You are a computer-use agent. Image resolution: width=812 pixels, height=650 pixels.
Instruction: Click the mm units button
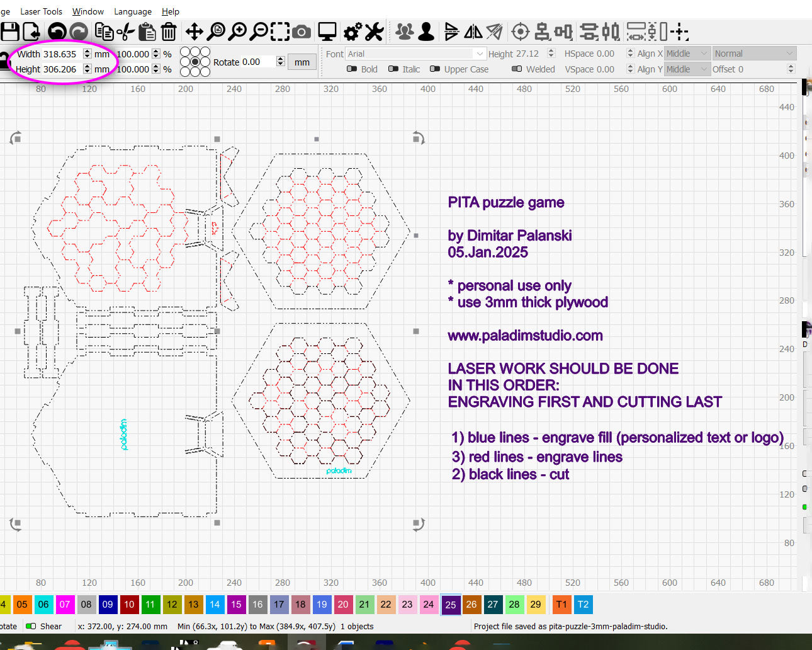click(x=302, y=62)
